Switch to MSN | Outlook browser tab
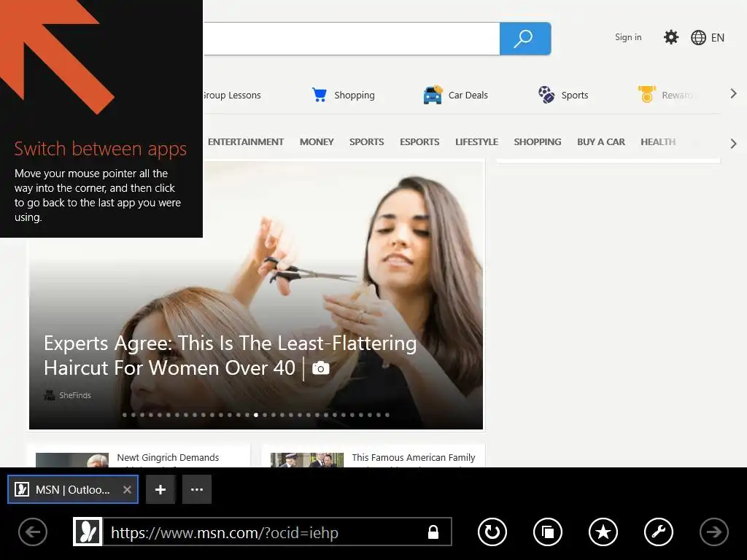 tap(73, 489)
